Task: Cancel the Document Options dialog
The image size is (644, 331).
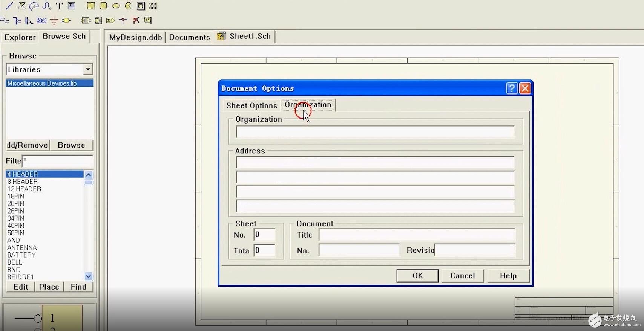Action: point(463,276)
